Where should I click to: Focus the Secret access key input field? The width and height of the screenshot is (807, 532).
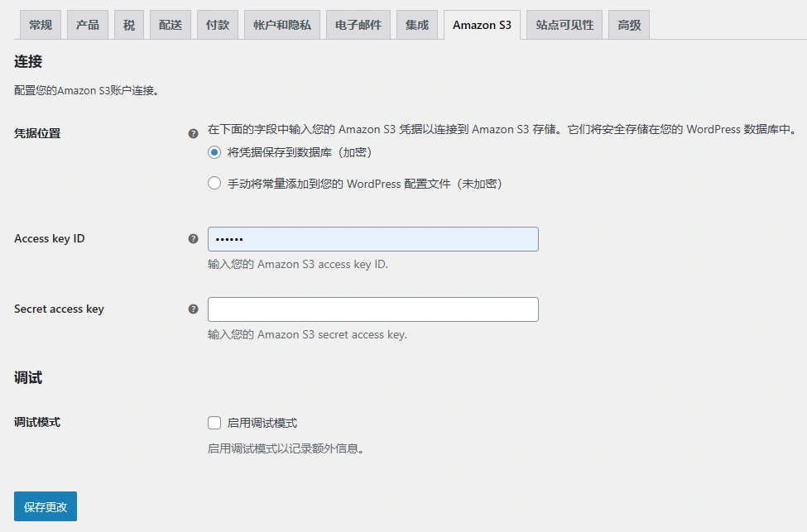(x=372, y=309)
